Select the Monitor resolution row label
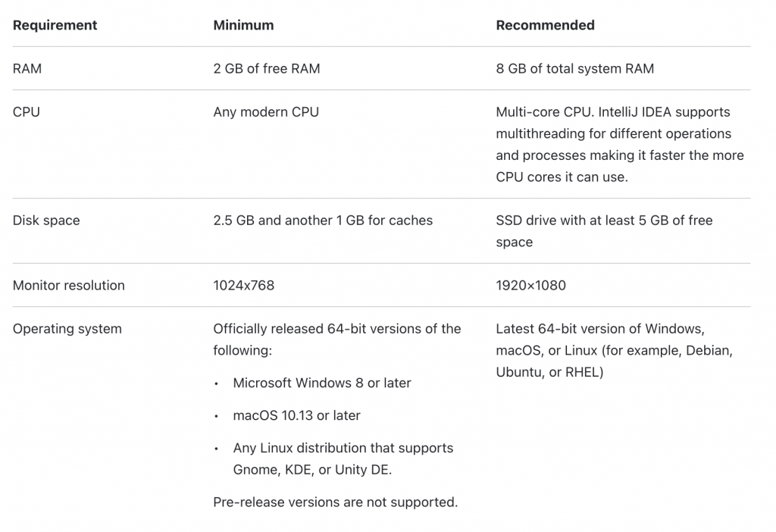The image size is (776, 532). [69, 285]
